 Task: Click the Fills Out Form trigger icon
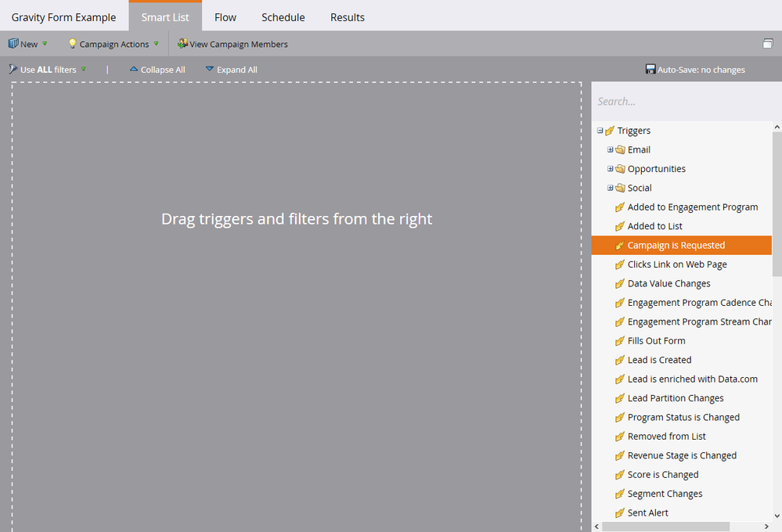pos(620,341)
